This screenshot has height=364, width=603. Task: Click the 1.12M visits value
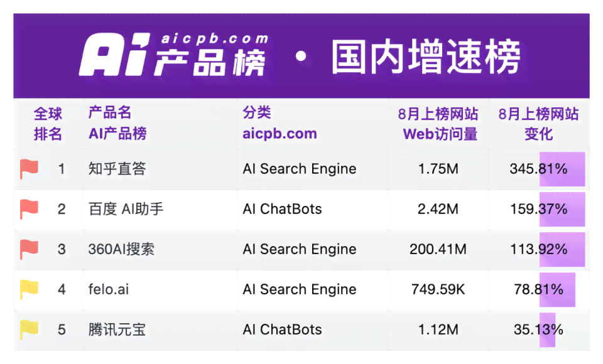coord(438,329)
